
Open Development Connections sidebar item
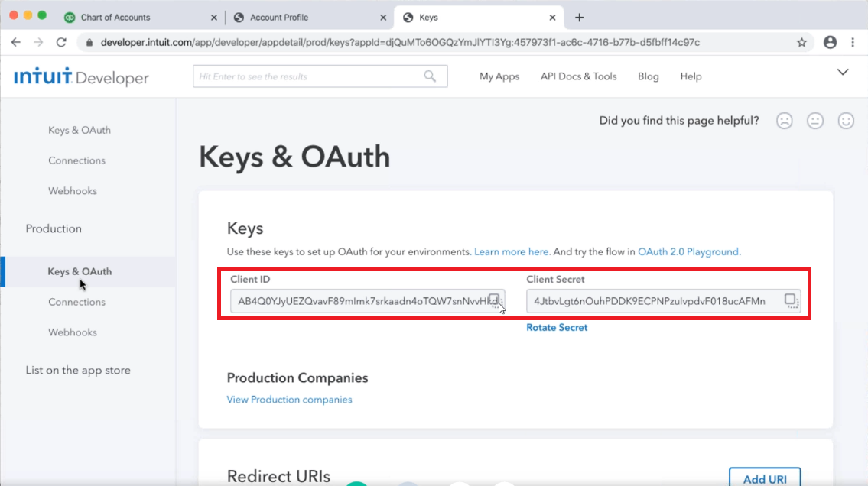pos(76,160)
